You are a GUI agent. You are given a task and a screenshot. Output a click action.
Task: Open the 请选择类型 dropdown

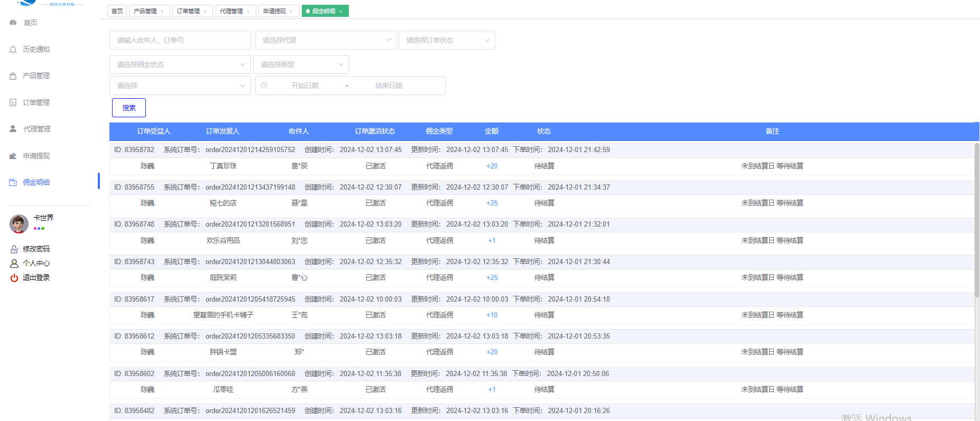[x=301, y=64]
